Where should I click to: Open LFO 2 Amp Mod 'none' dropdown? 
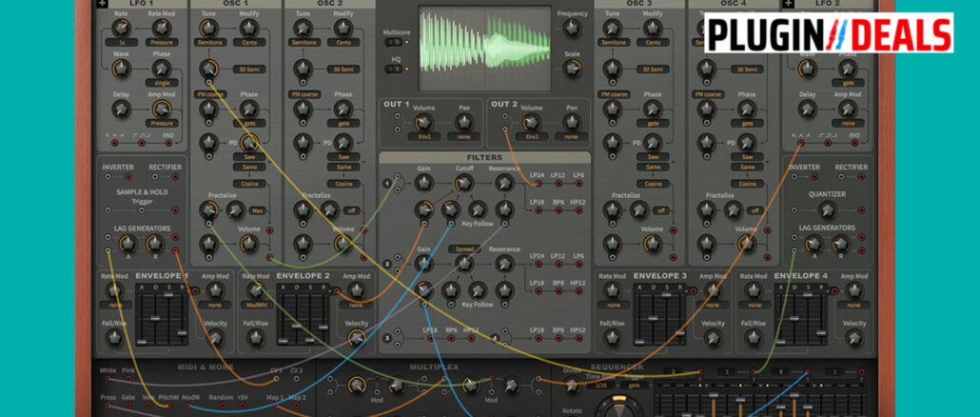coord(848,123)
